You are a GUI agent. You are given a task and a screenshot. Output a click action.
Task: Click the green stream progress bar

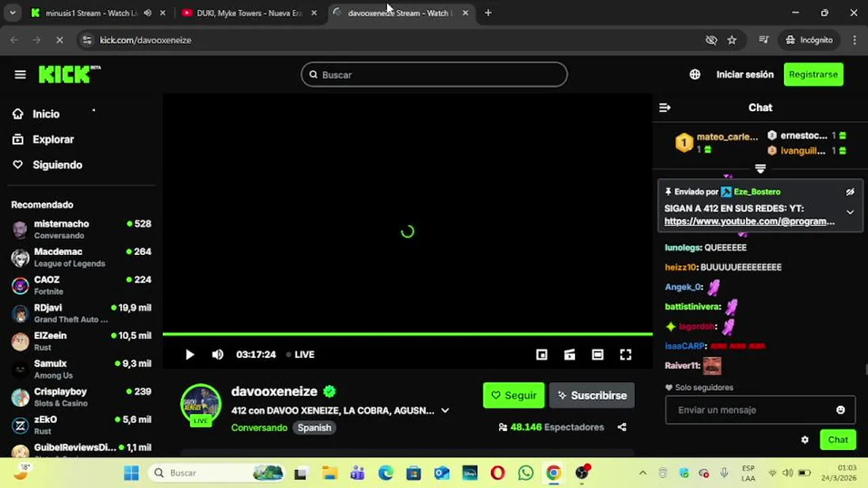408,333
